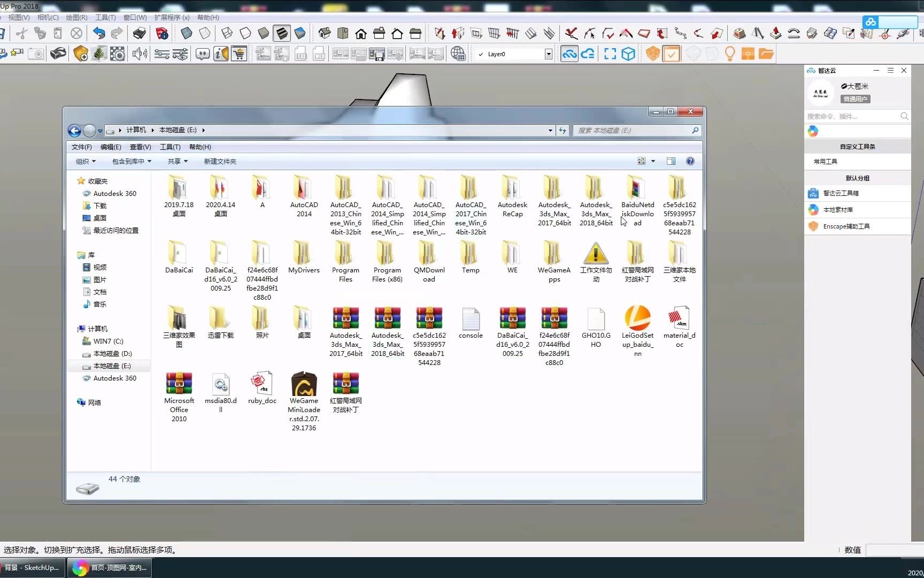Click the fullscreen bracket icon
924x578 pixels.
tap(610, 54)
